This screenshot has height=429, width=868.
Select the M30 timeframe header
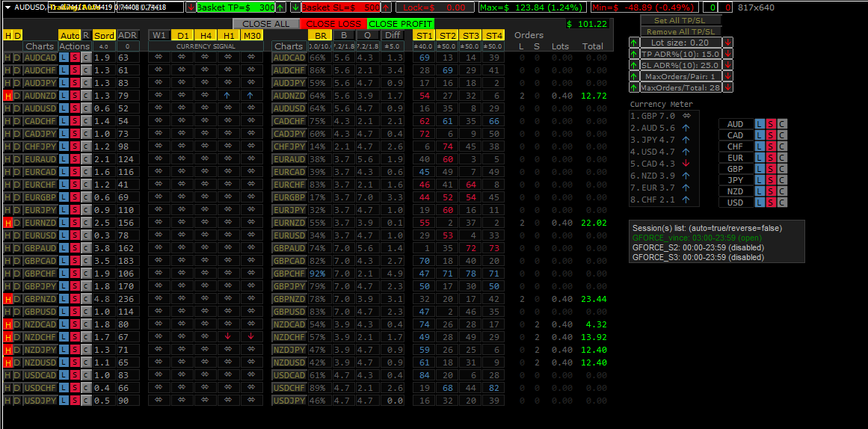pyautogui.click(x=252, y=35)
